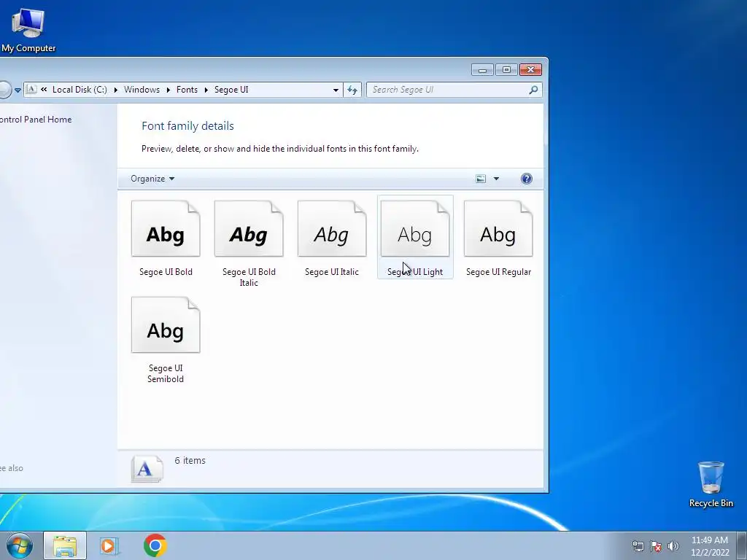The width and height of the screenshot is (747, 560).
Task: Launch Windows Media Player from the taskbar
Action: pos(109,545)
